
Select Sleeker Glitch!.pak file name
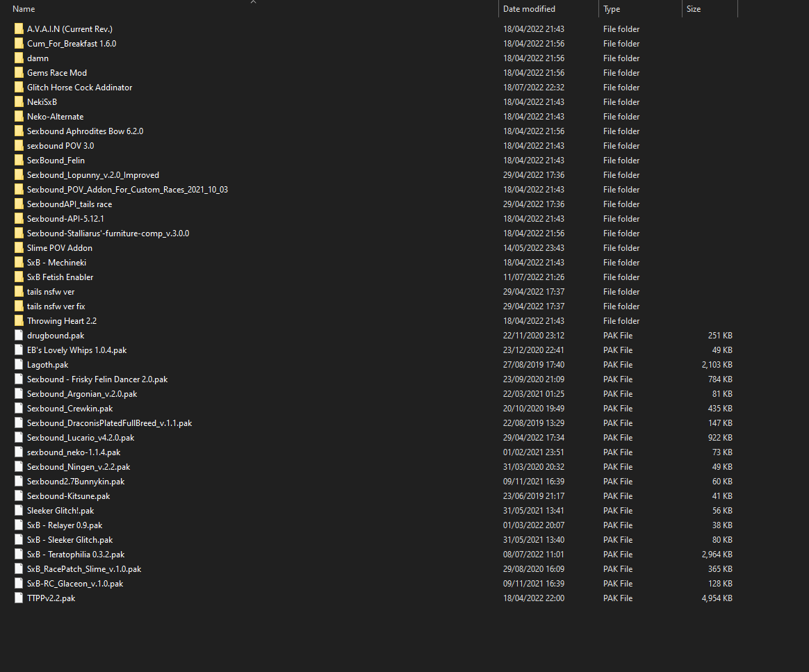[x=60, y=511]
